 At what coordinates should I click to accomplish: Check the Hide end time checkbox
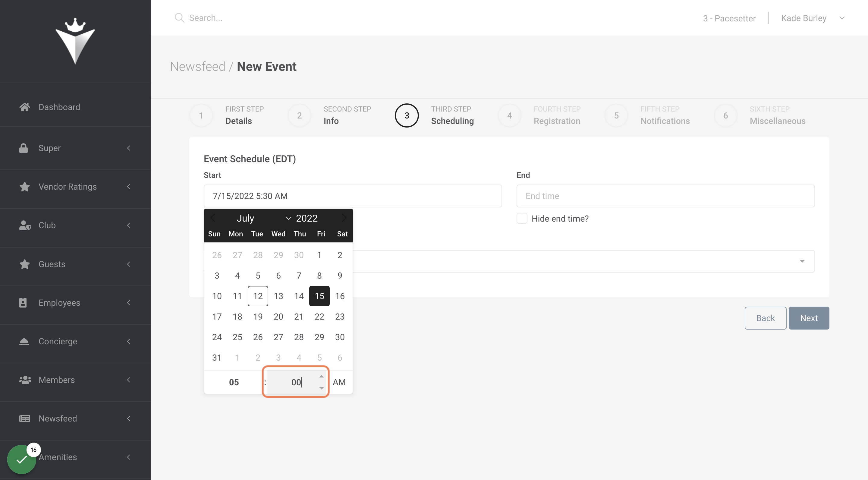point(522,218)
